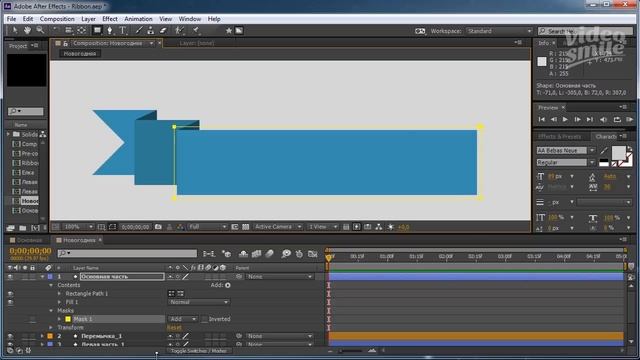Screen dimensions: 640x360
Task: Click the reset exposure icon in viewer
Action: click(x=391, y=227)
